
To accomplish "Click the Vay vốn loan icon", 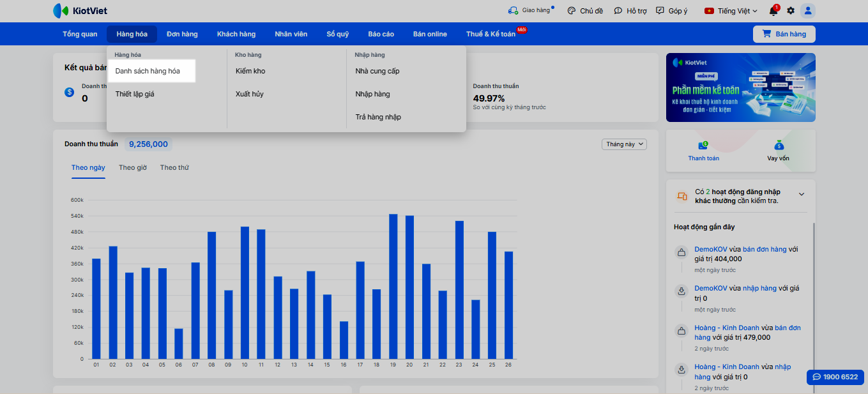I will (x=778, y=146).
